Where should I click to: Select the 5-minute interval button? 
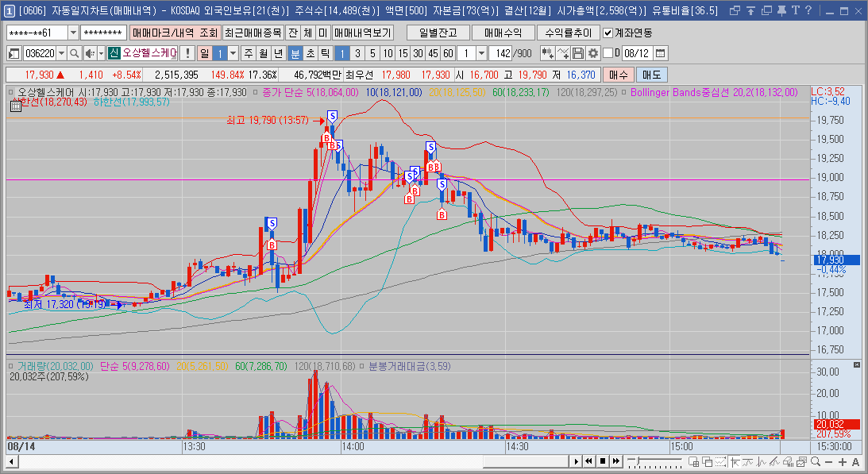click(372, 53)
